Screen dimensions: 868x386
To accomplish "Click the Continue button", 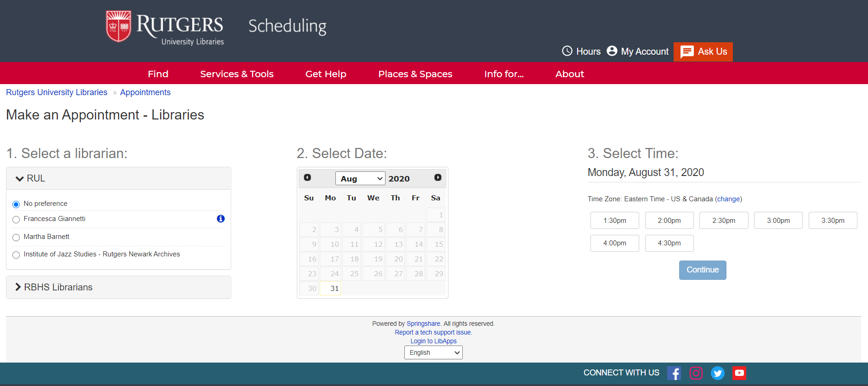I will point(703,270).
